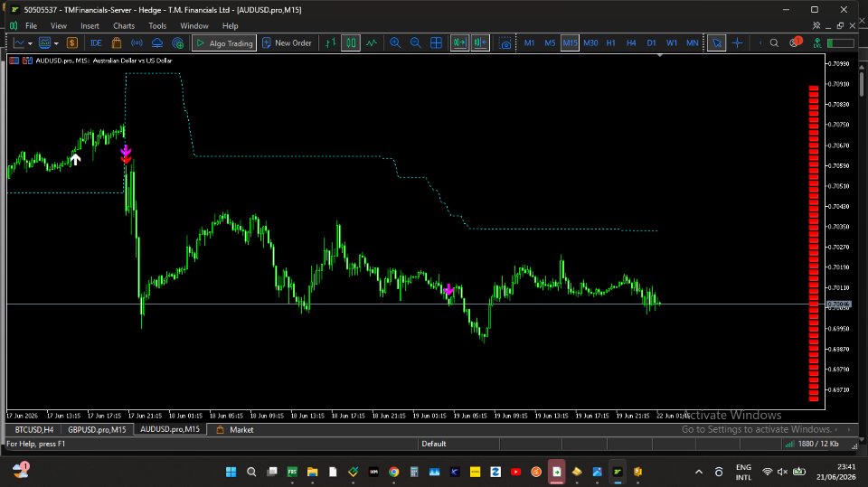Select the MN timeframe
The width and height of the screenshot is (868, 487).
pyautogui.click(x=692, y=43)
